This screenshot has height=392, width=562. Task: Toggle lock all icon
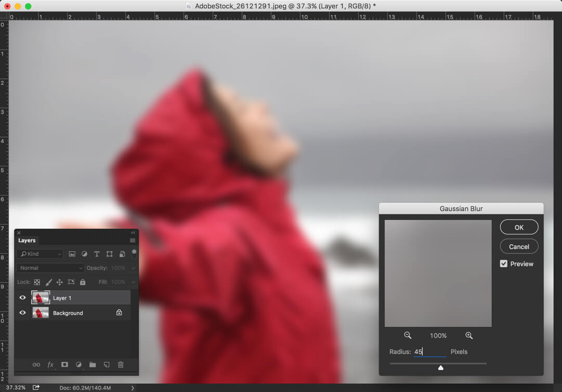pyautogui.click(x=83, y=282)
